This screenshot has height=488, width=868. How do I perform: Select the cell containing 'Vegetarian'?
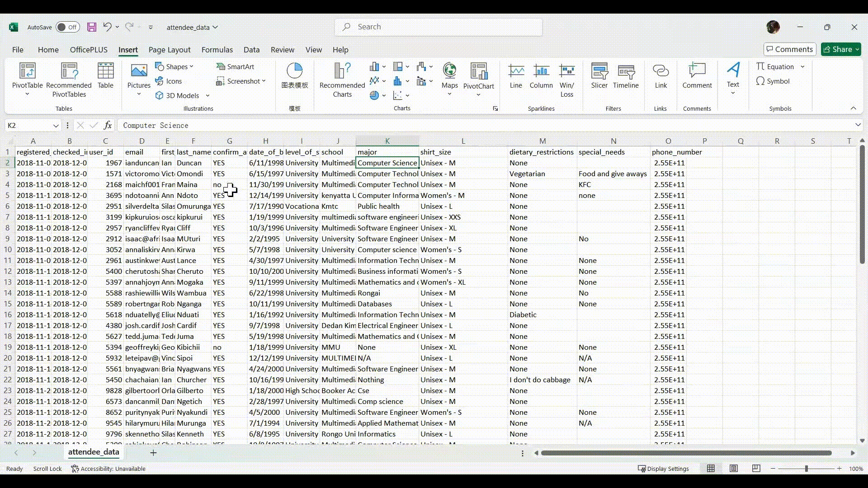pos(542,174)
